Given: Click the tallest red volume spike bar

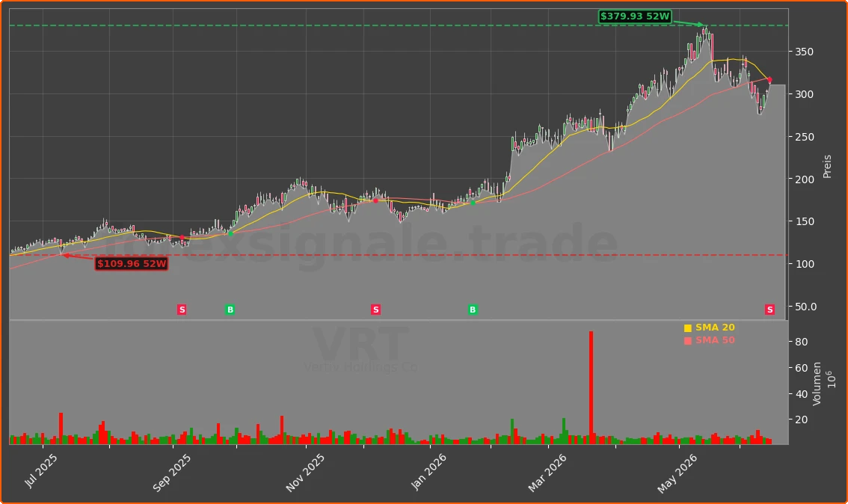Looking at the screenshot, I should pos(591,388).
